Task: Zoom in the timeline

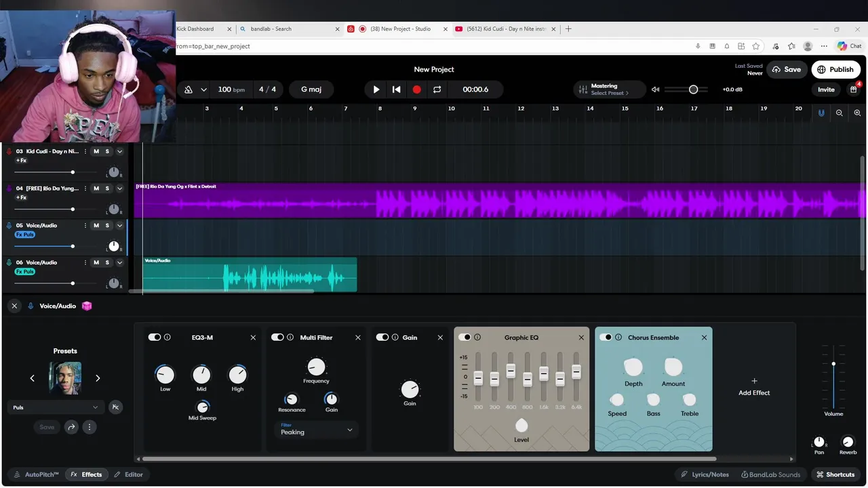Action: [x=857, y=113]
